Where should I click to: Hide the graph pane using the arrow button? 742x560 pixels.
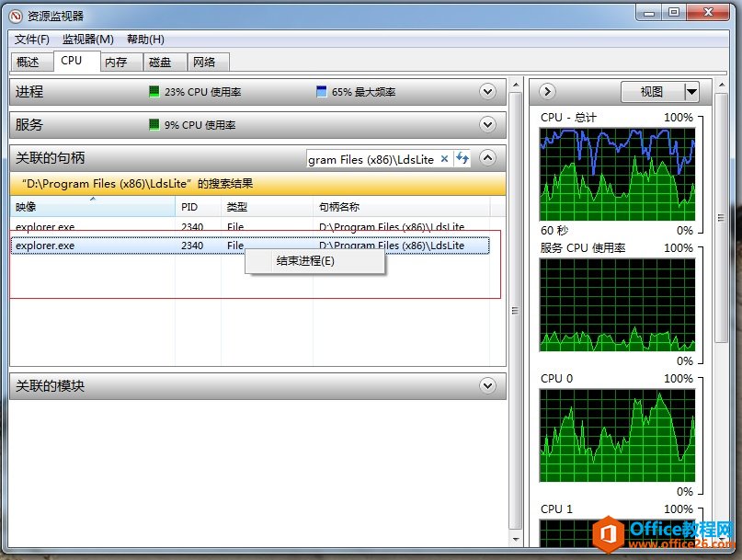pyautogui.click(x=547, y=91)
